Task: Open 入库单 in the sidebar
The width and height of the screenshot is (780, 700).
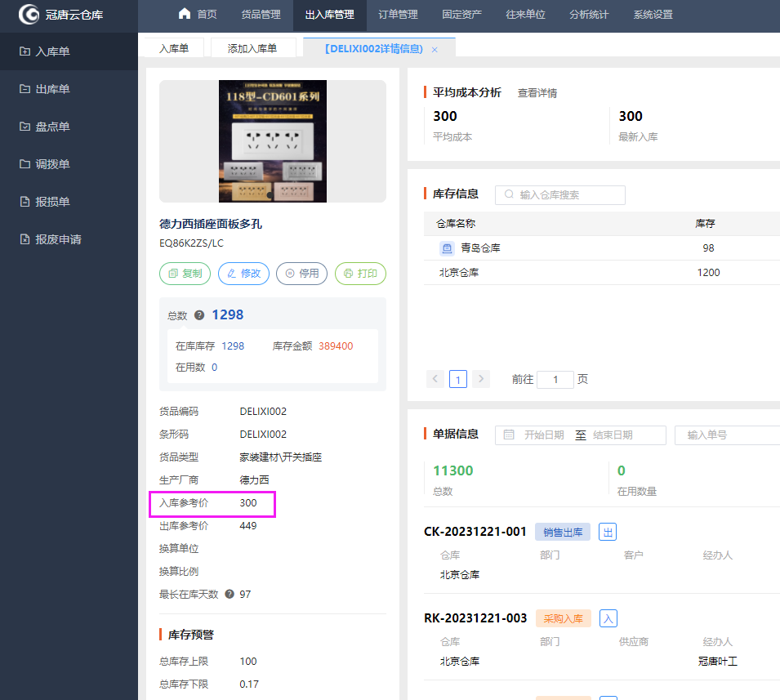Action: pyautogui.click(x=69, y=51)
